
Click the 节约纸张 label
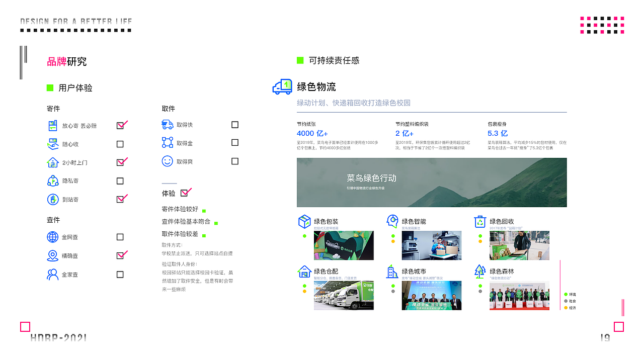[x=306, y=124]
